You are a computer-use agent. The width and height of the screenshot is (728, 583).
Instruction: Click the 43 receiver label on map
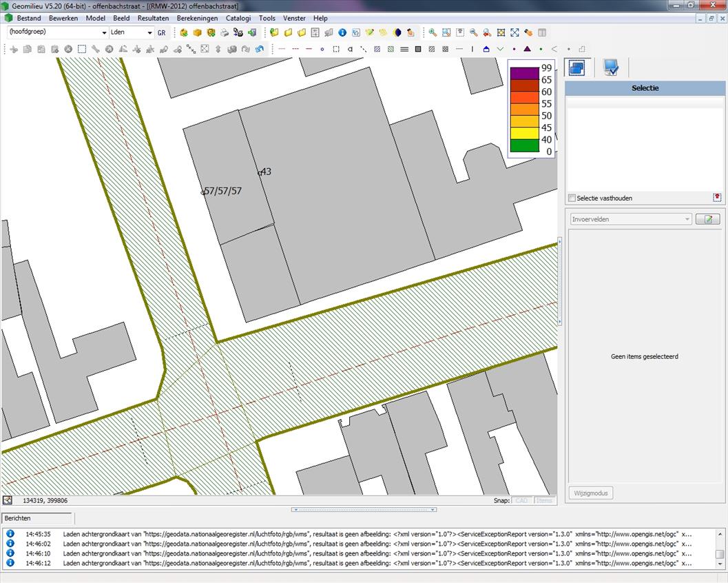click(266, 172)
